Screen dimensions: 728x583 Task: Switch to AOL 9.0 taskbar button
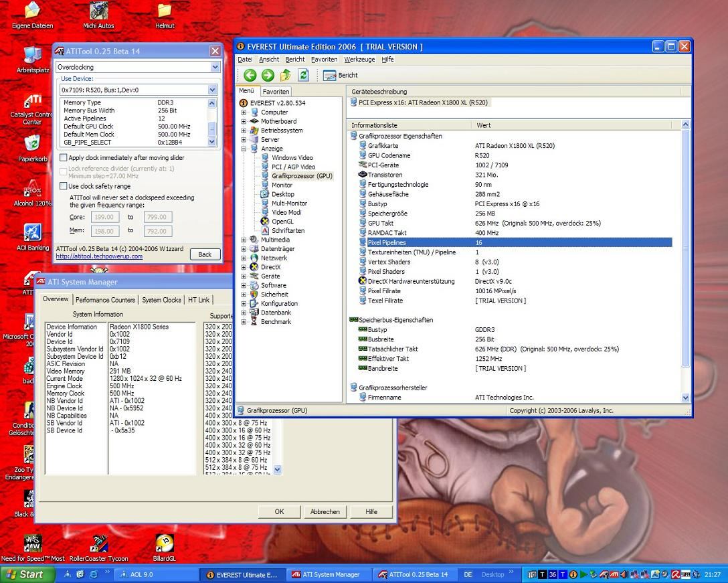pyautogui.click(x=156, y=575)
